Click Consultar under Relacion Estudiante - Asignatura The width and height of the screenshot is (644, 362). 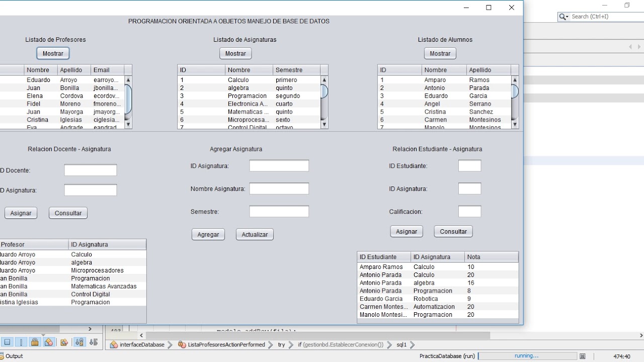click(x=453, y=231)
